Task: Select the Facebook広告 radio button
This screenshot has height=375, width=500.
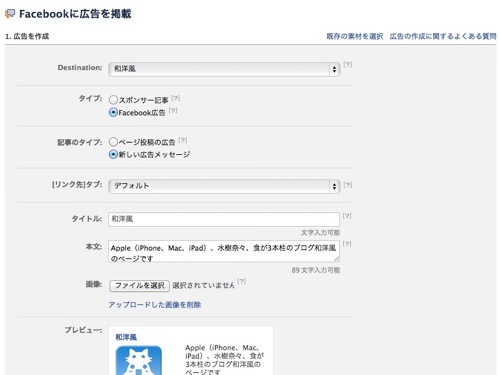Action: click(113, 112)
